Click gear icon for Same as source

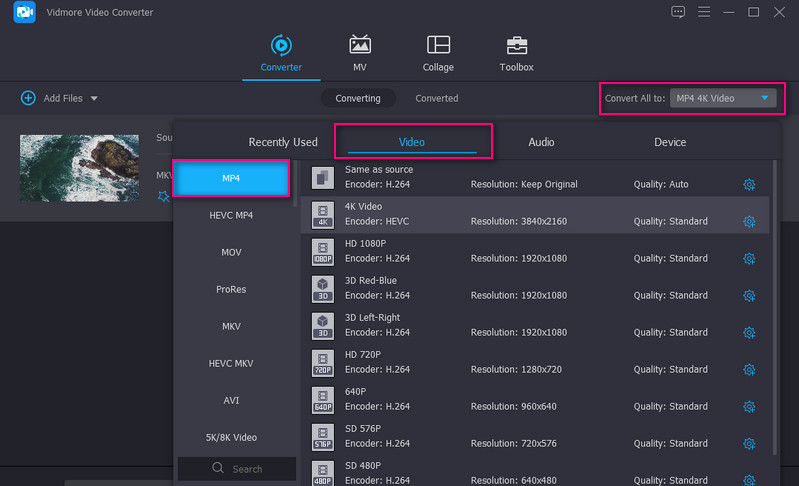748,185
